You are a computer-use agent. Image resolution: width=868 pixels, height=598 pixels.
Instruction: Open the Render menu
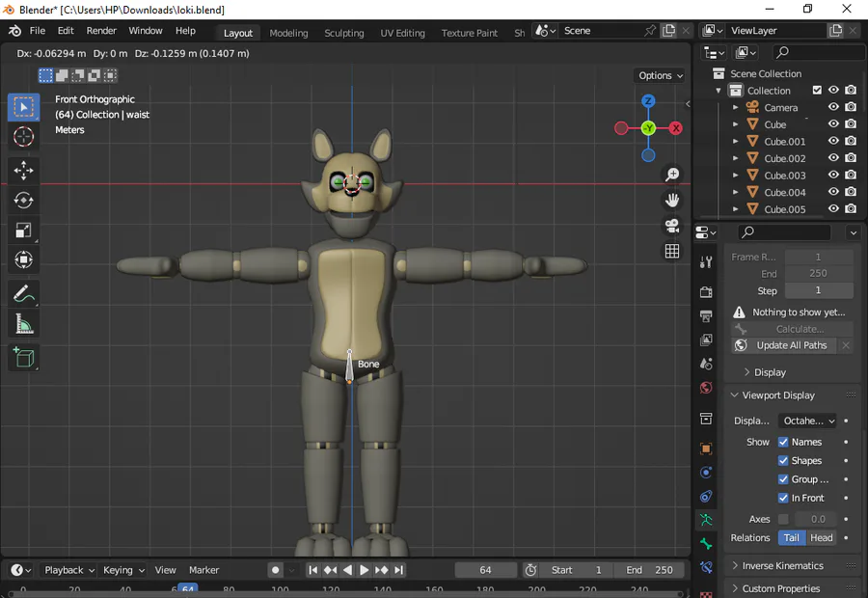tap(101, 31)
